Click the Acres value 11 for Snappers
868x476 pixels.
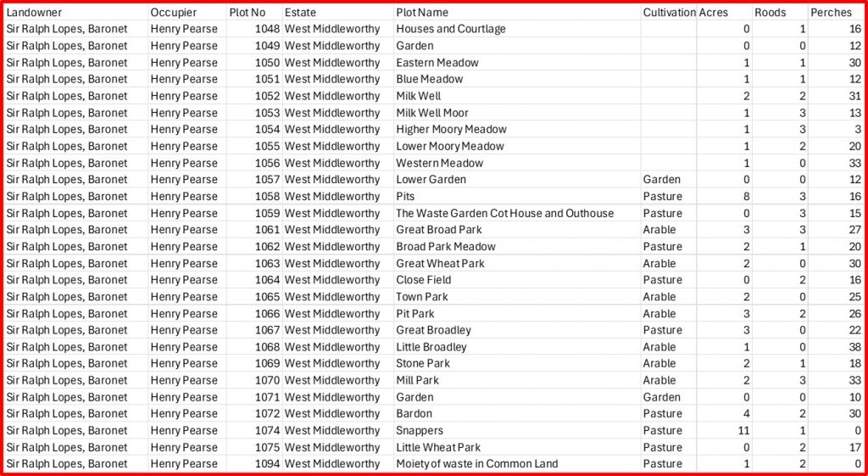(x=724, y=430)
